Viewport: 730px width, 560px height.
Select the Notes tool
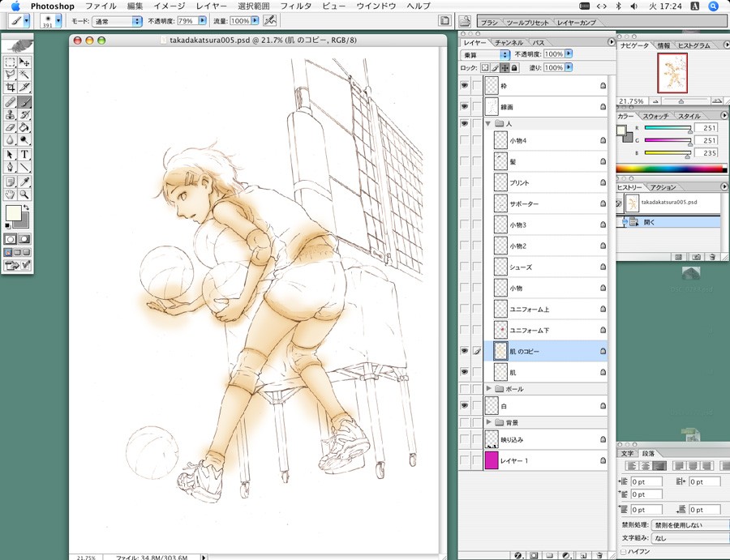[x=11, y=182]
